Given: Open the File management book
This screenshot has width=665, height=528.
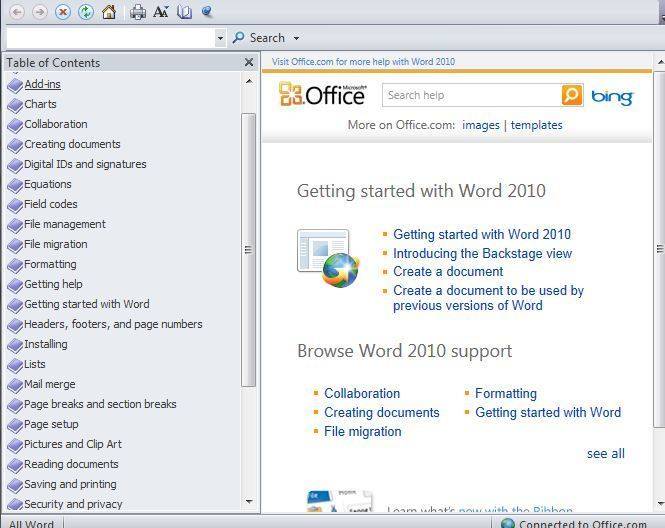Looking at the screenshot, I should [65, 224].
